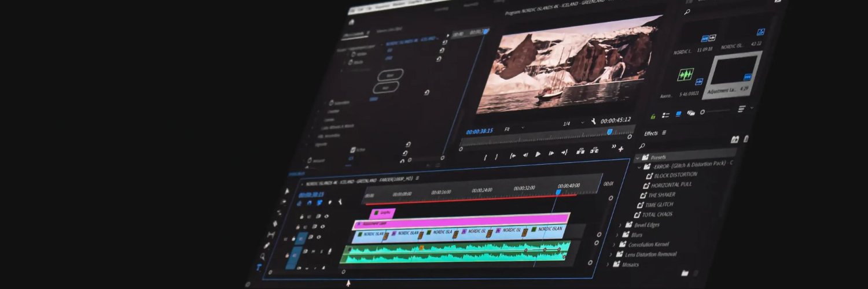Click the Home icon in the top bar
The width and height of the screenshot is (868, 289).
click(352, 23)
